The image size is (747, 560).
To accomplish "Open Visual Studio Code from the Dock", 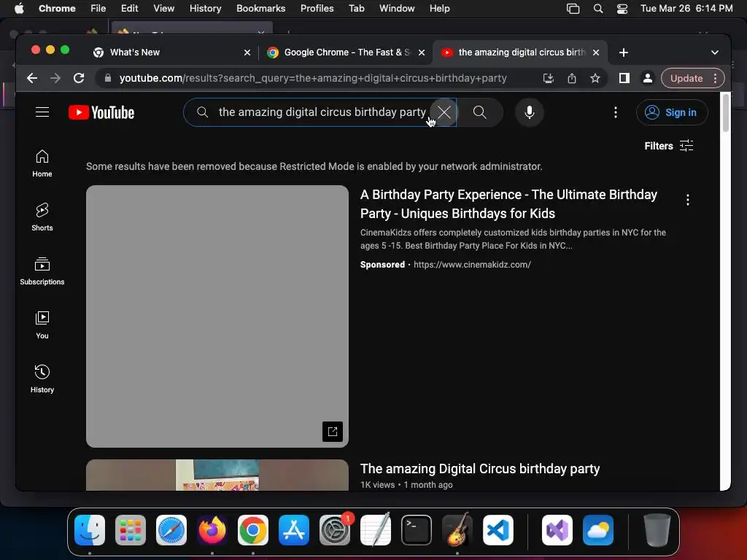I will (498, 530).
